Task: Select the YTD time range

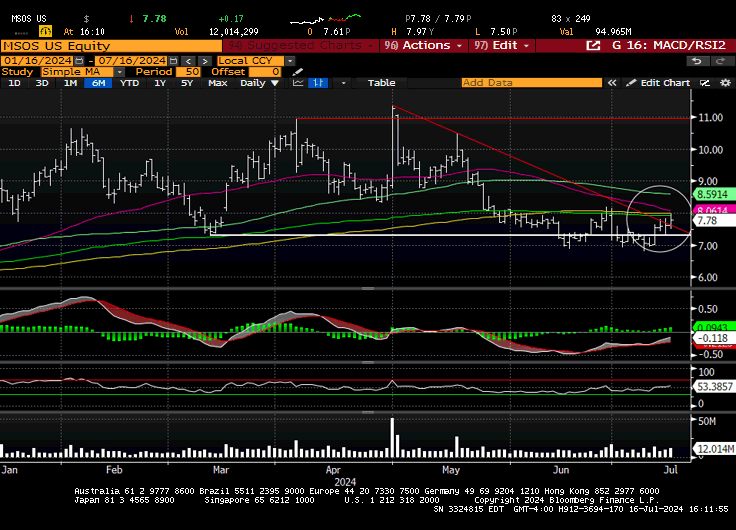Action: point(129,83)
